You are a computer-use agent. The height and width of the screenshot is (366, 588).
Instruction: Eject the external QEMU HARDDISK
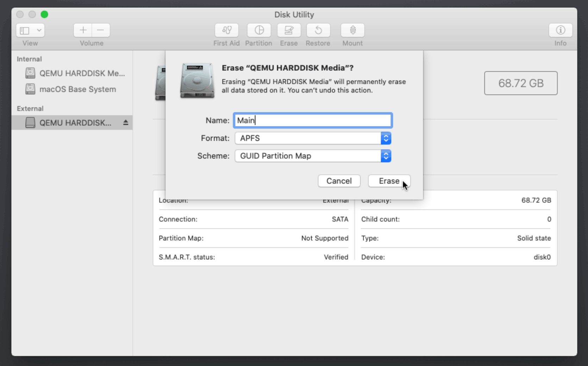(x=126, y=122)
